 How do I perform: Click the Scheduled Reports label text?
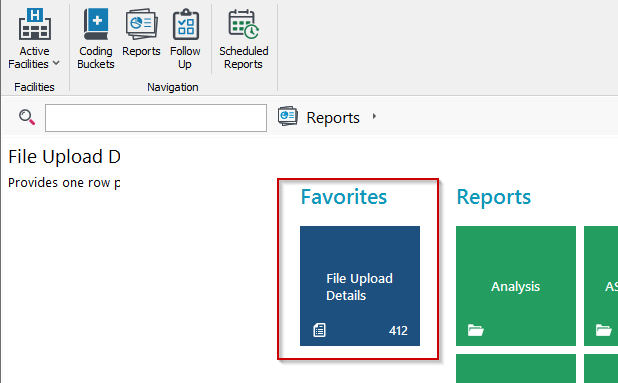pos(244,58)
